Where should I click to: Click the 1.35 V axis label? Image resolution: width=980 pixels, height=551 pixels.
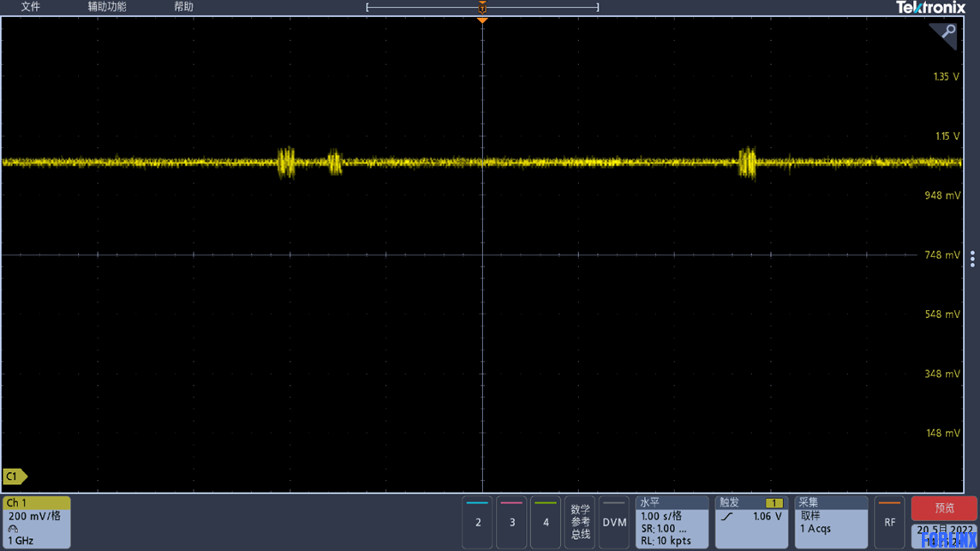click(x=947, y=76)
